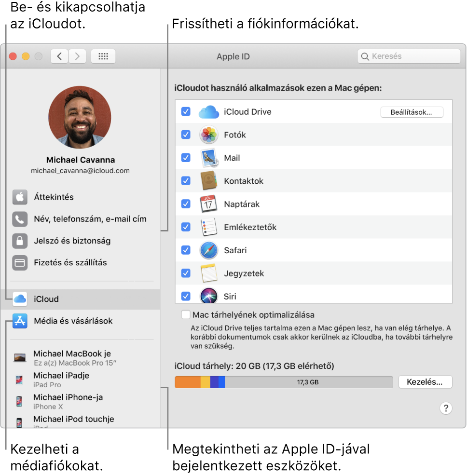The width and height of the screenshot is (467, 476).
Task: Click the iCloud Drive cloud icon
Action: pos(208,112)
